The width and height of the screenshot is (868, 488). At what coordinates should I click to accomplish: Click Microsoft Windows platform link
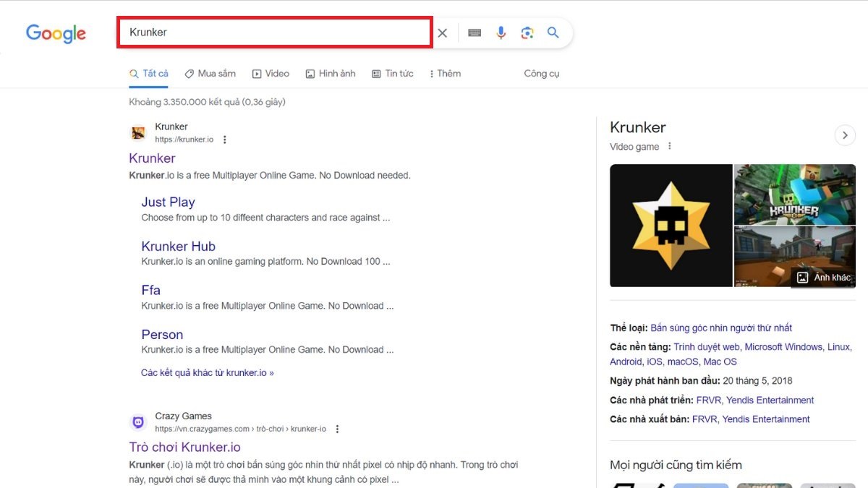[783, 347]
